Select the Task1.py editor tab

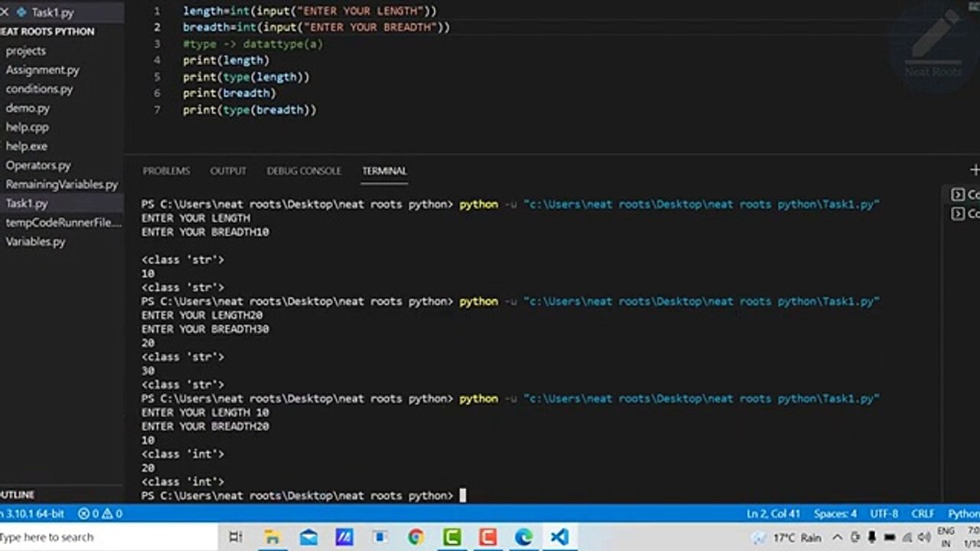pos(52,12)
